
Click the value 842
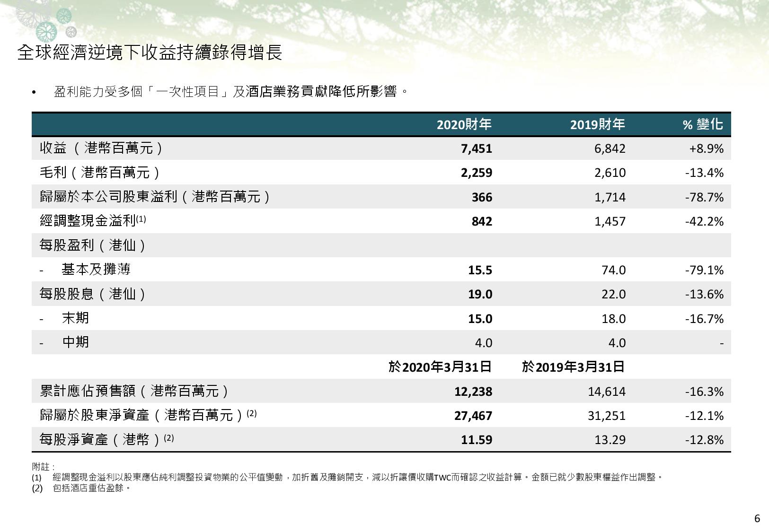click(482, 221)
